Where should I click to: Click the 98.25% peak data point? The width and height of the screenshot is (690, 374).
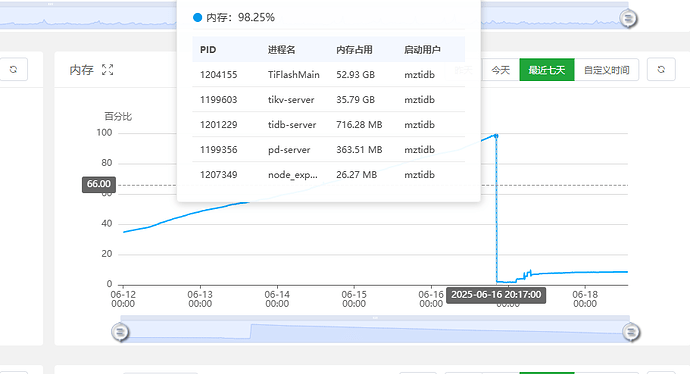pyautogui.click(x=496, y=136)
